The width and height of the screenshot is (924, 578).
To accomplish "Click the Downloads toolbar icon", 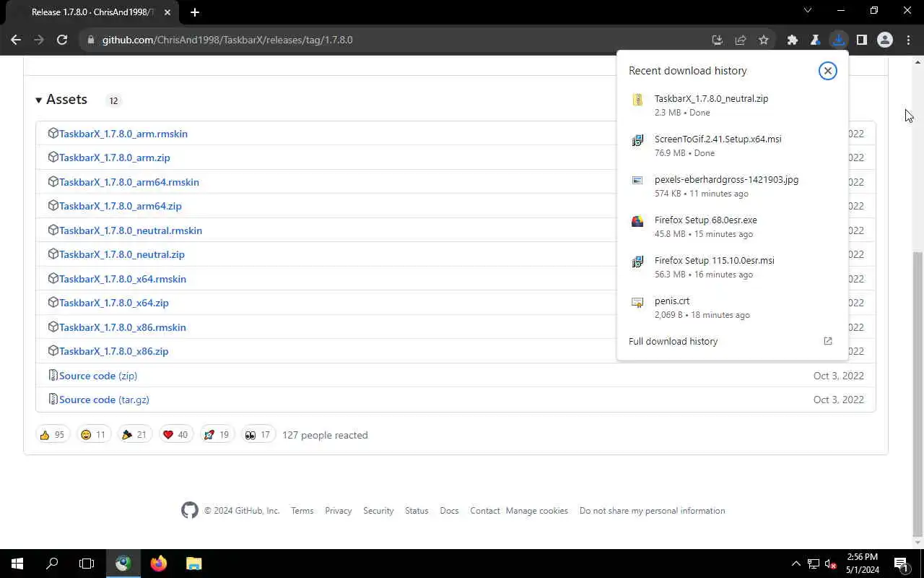I will pos(839,40).
